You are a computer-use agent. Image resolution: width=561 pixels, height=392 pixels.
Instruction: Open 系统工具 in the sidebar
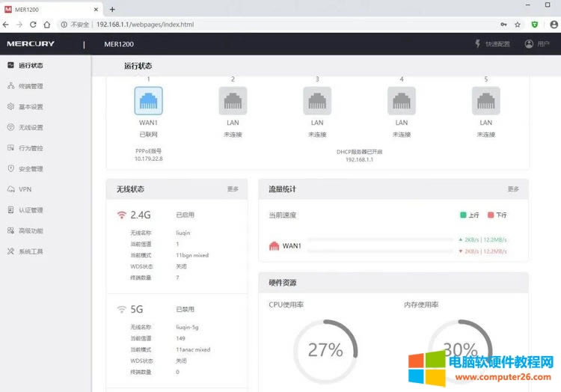[x=31, y=251]
